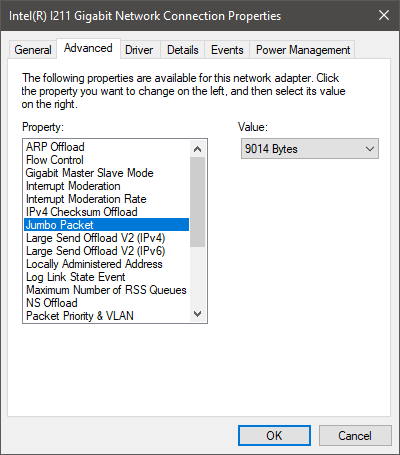Select Interrupt Moderation Rate property

click(x=107, y=199)
